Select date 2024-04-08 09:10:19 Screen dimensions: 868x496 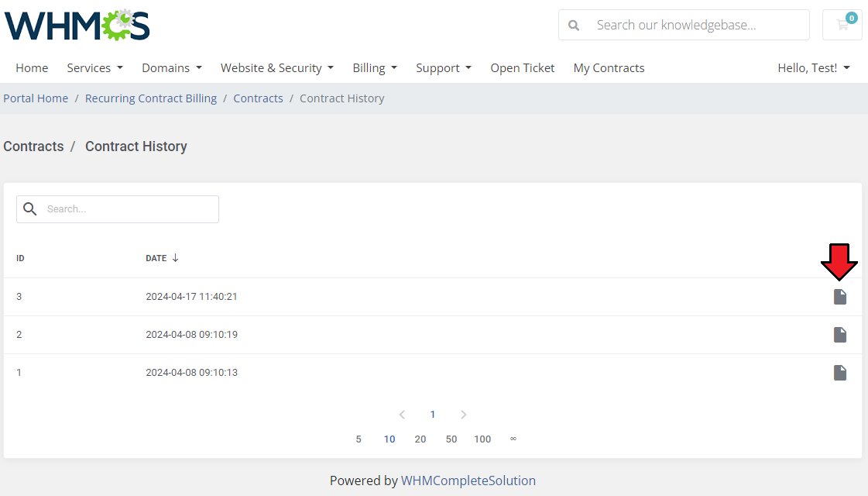pos(191,335)
